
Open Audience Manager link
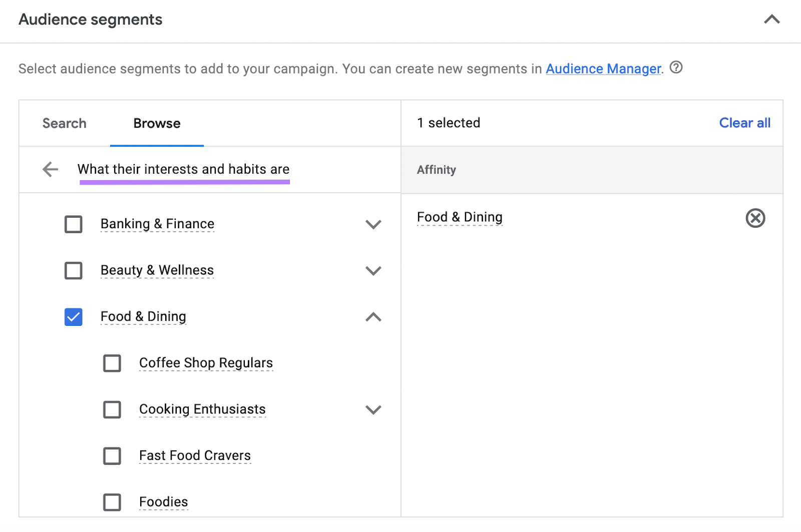coord(603,69)
